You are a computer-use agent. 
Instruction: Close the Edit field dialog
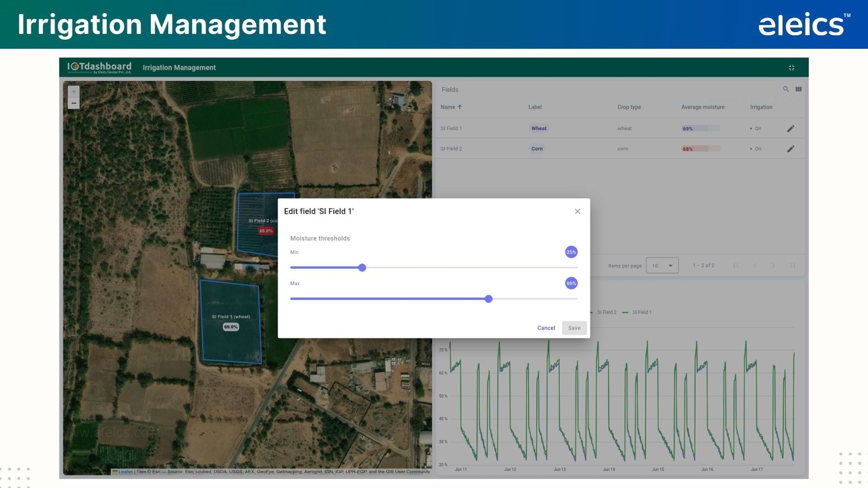[x=577, y=211]
